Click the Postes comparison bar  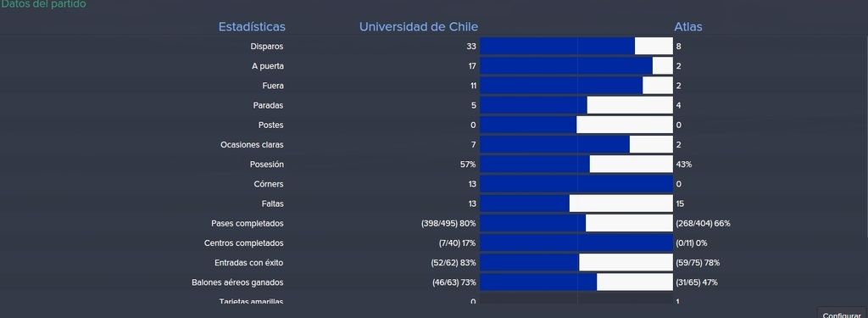(576, 126)
